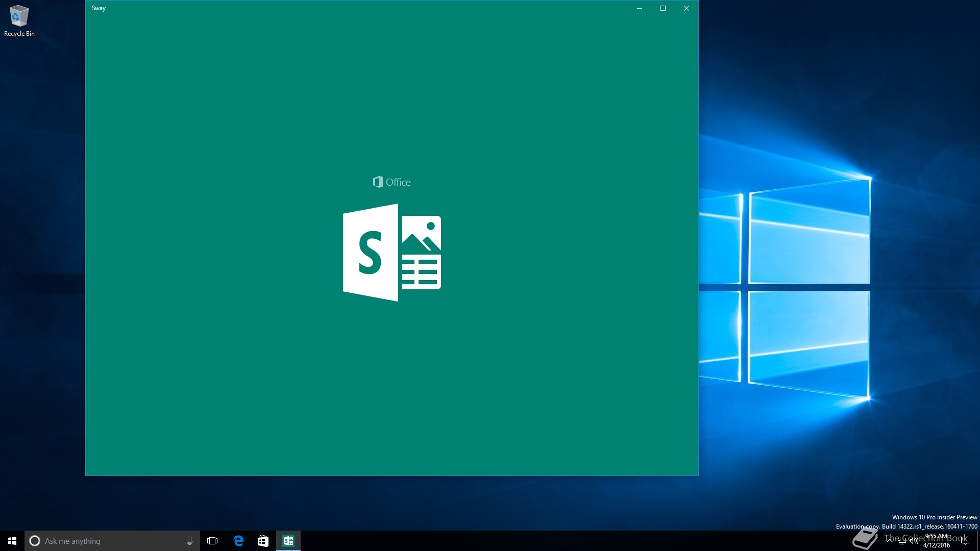Open the Action Center notification icon
Screen dimensions: 980x551
click(x=965, y=541)
